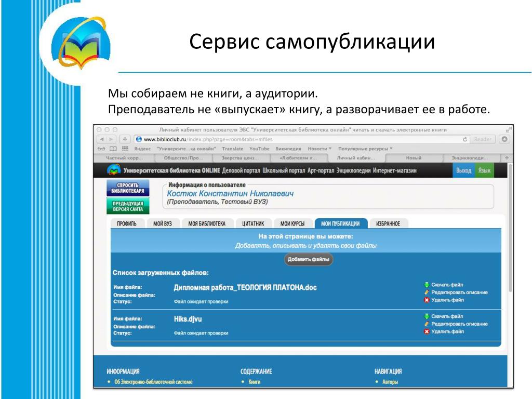Click the site logo in black header
The image size is (532, 399).
pos(114,170)
